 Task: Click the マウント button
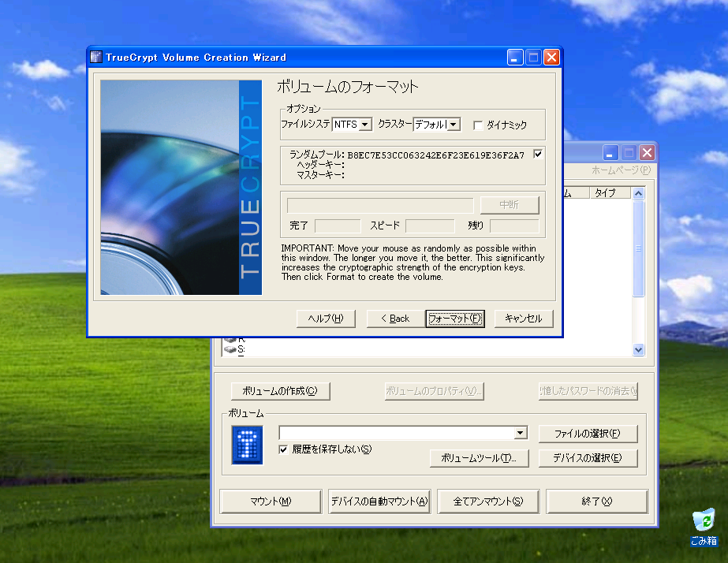[x=271, y=501]
